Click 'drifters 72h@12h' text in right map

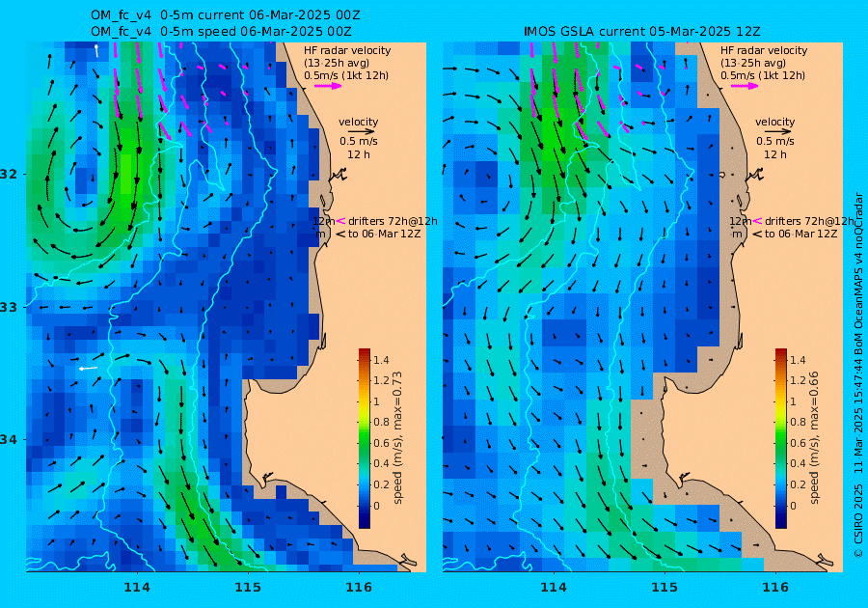click(809, 221)
